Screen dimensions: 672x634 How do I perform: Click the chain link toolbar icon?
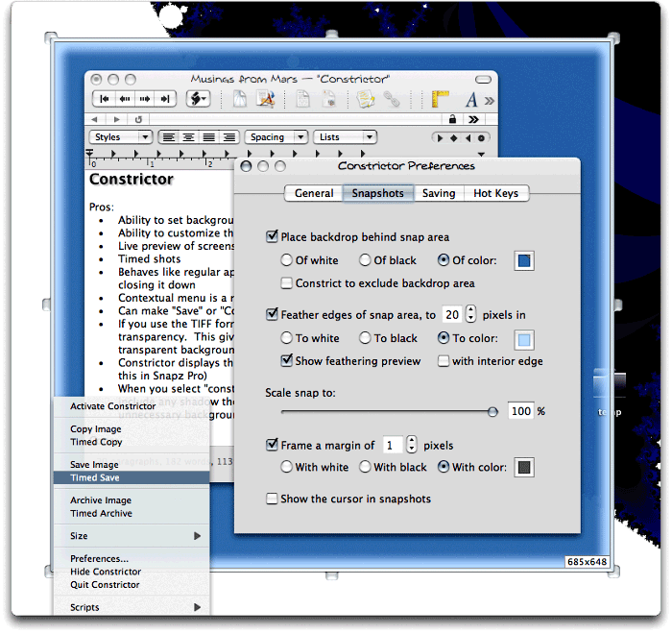392,99
